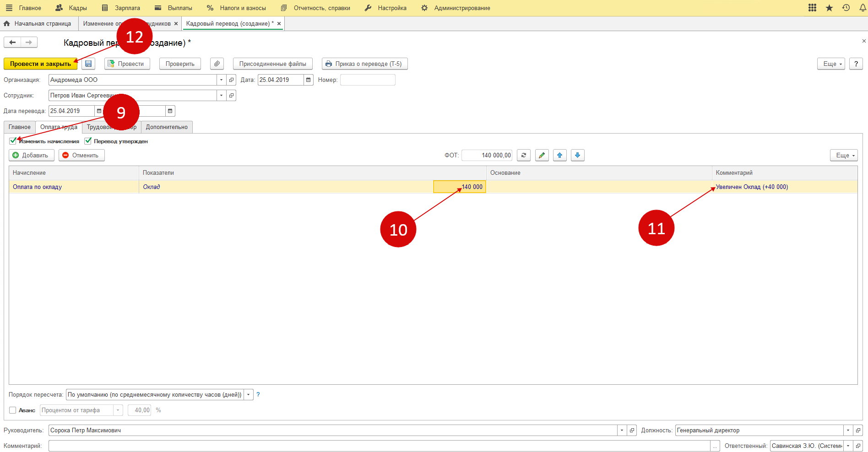Sort by Начисление column header
Viewport: 868px width, 452px height.
click(x=74, y=172)
